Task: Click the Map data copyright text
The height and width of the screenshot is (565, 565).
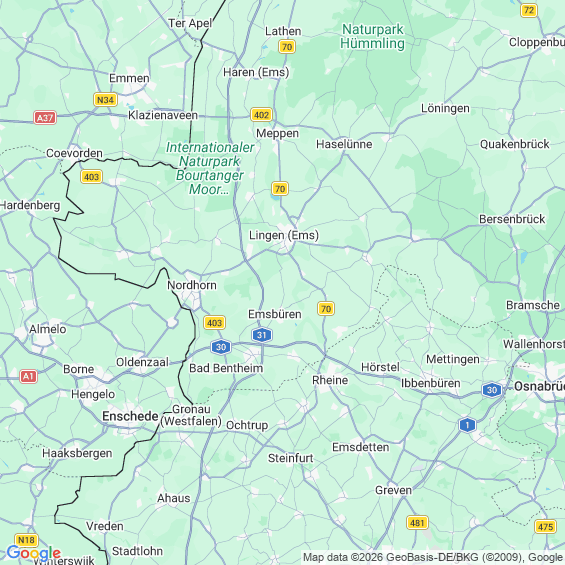Action: click(433, 557)
